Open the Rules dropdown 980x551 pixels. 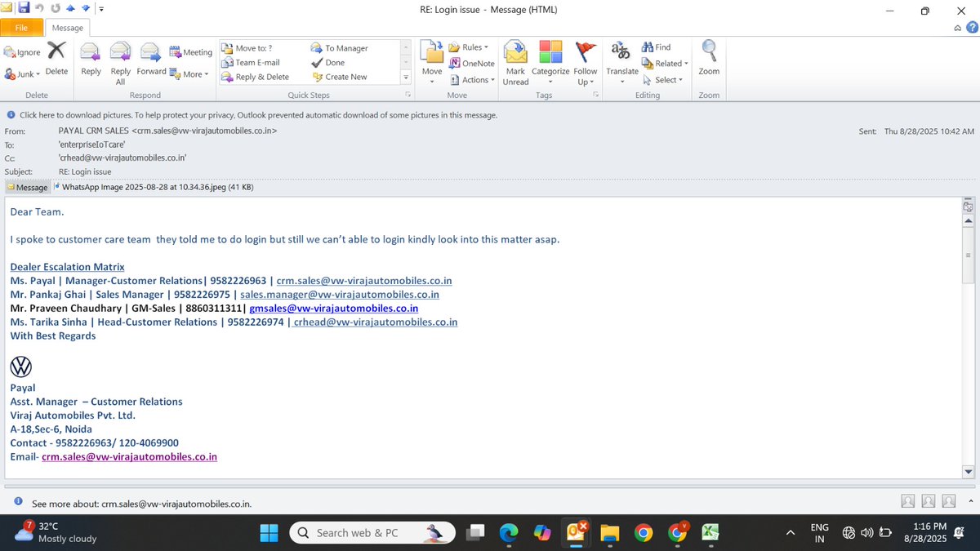[470, 47]
